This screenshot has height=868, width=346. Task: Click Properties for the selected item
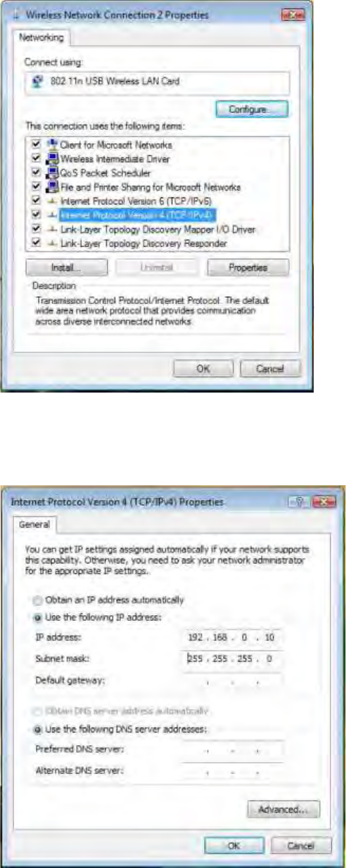pyautogui.click(x=248, y=268)
